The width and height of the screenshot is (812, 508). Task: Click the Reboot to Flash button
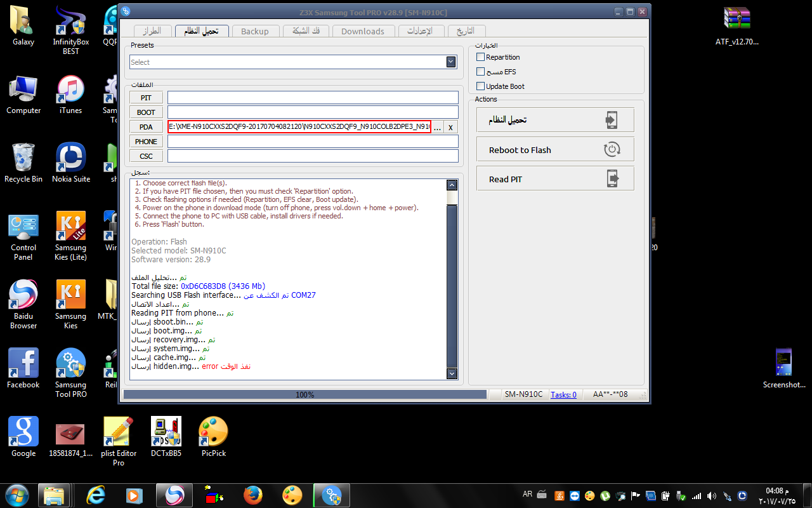point(555,150)
